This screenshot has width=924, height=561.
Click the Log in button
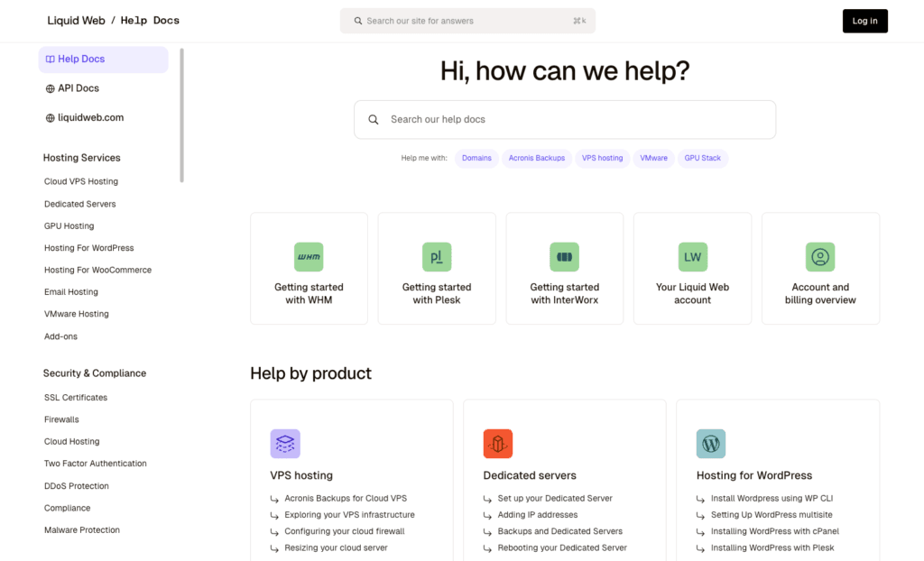[x=864, y=21]
